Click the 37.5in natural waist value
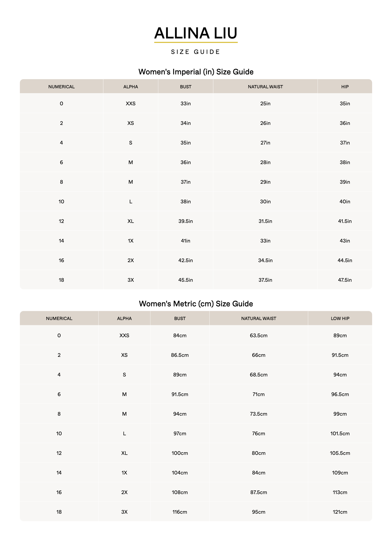Screen dimensions: 392x547 (265, 280)
